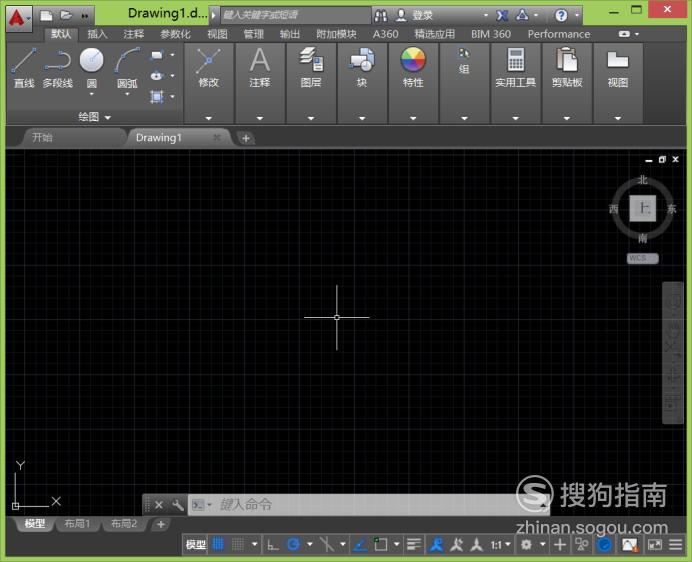This screenshot has height=562, width=692.
Task: Select the 直线 (Line) tool
Action: [x=24, y=68]
